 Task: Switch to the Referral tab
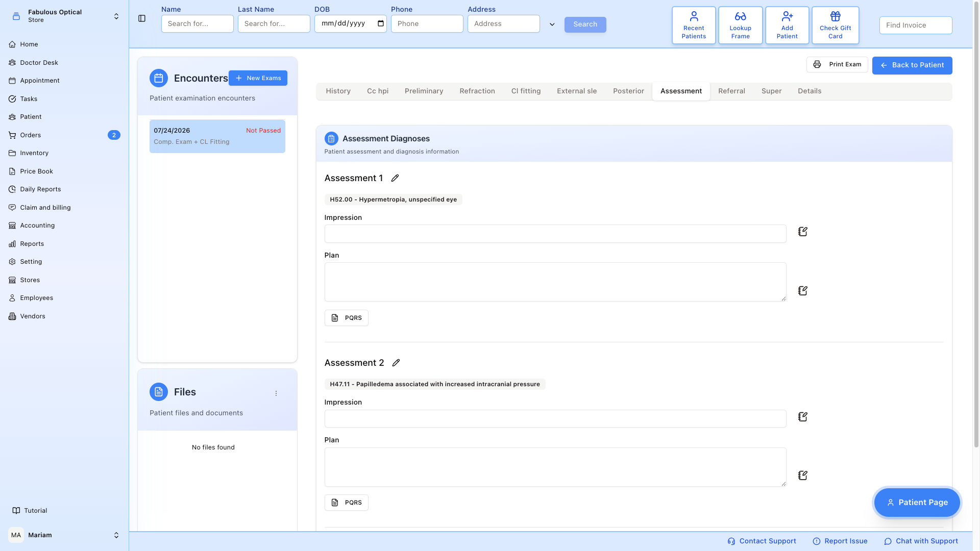(x=731, y=91)
